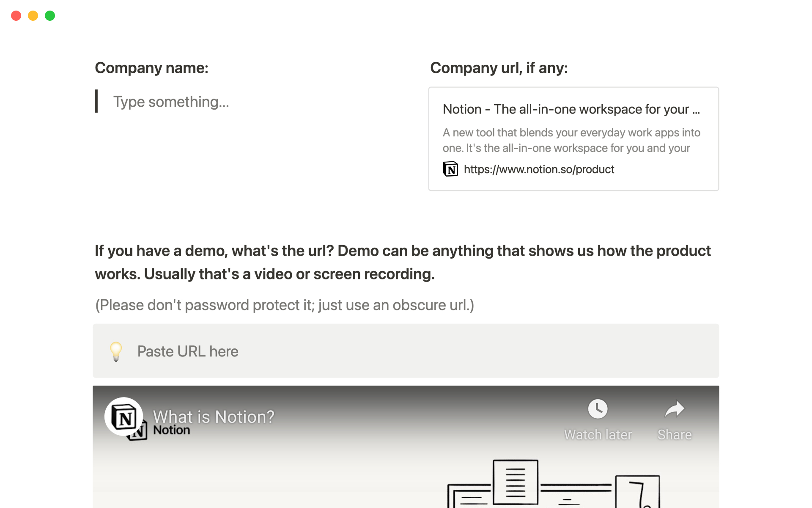This screenshot has height=508, width=812.
Task: Click the Notion favicon in the bookmark card
Action: point(450,169)
